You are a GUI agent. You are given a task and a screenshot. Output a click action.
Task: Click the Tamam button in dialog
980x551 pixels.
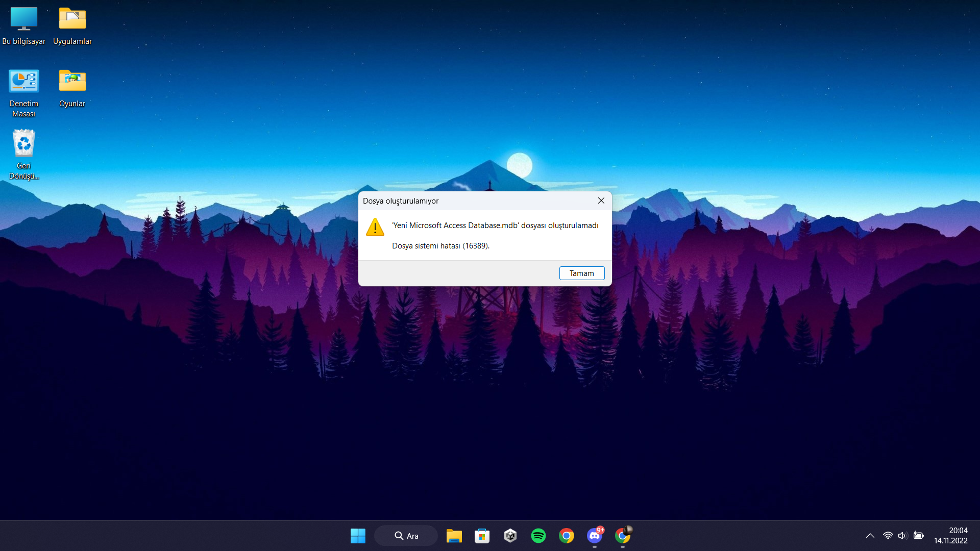[581, 273]
